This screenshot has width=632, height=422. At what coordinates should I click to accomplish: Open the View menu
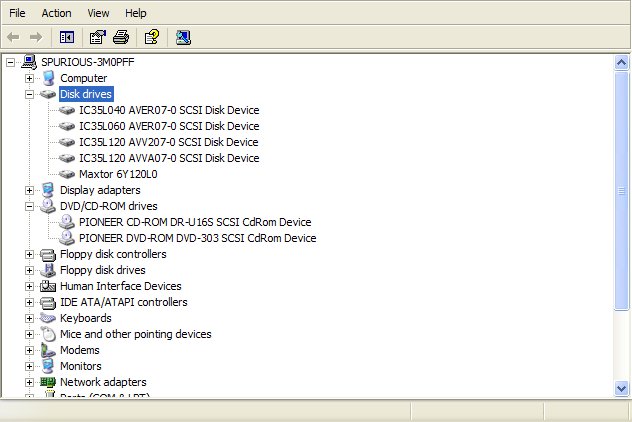click(x=98, y=13)
